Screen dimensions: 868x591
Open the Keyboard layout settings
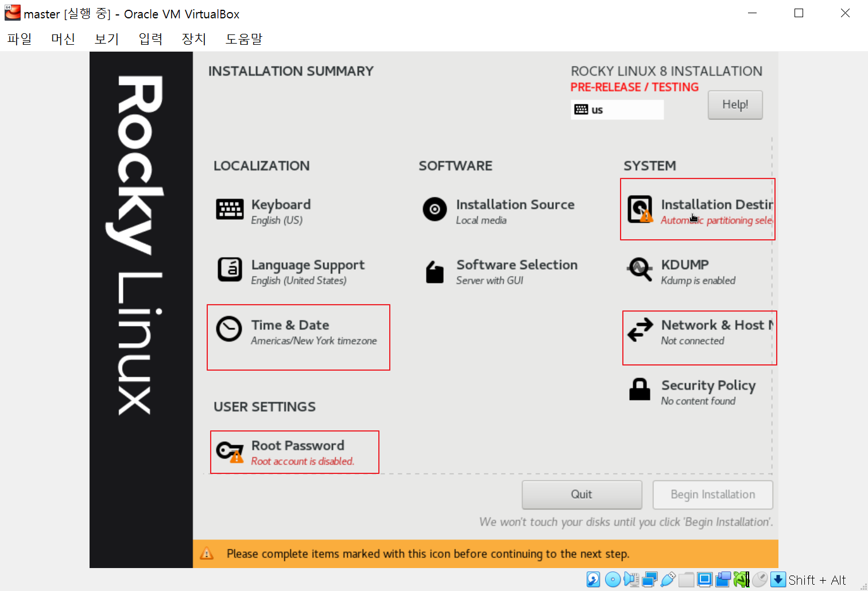coord(264,211)
